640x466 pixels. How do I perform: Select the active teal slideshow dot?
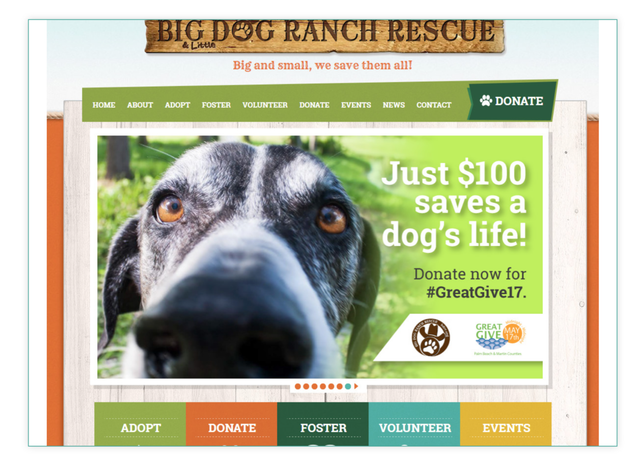click(x=348, y=386)
